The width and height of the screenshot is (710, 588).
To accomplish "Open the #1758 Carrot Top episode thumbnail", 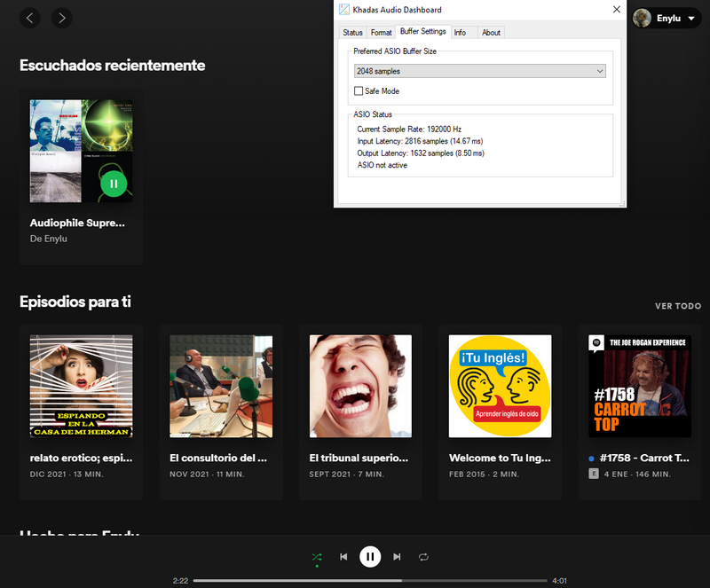I will [640, 386].
